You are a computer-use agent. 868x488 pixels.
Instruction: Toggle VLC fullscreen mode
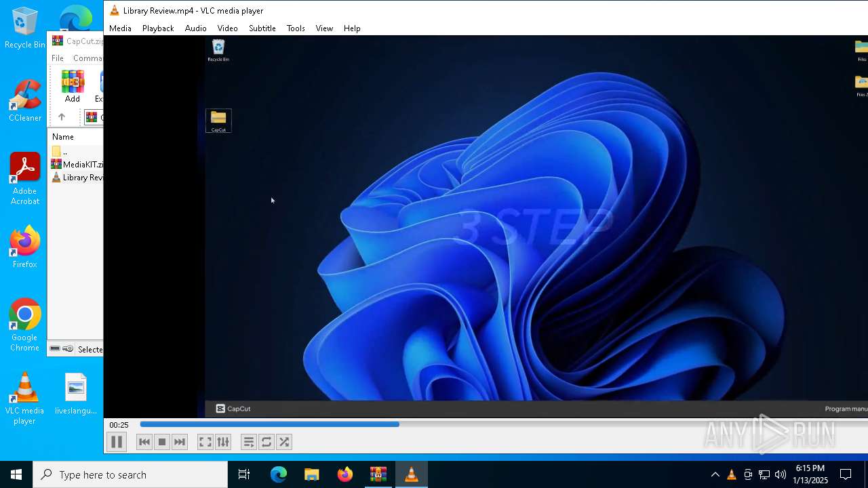tap(205, 442)
